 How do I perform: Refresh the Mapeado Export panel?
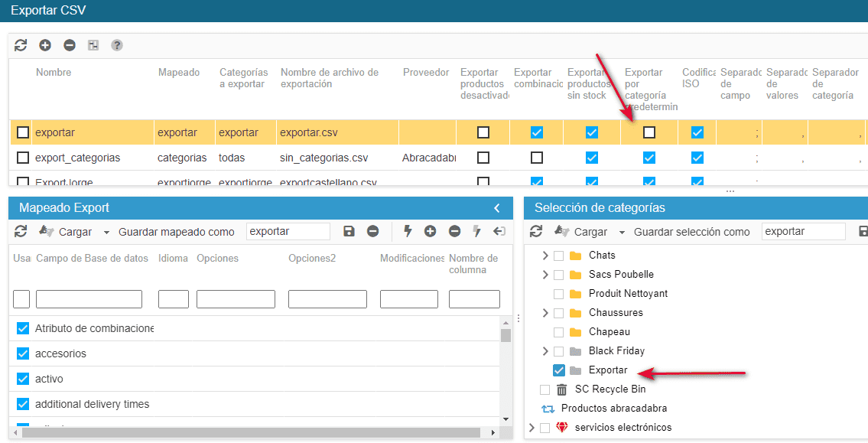tap(21, 232)
